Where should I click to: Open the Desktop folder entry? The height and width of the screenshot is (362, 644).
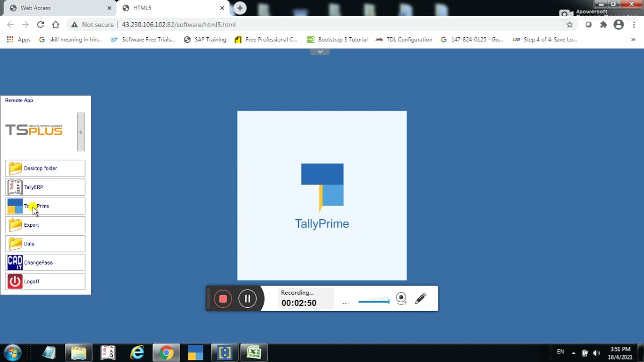pyautogui.click(x=45, y=168)
